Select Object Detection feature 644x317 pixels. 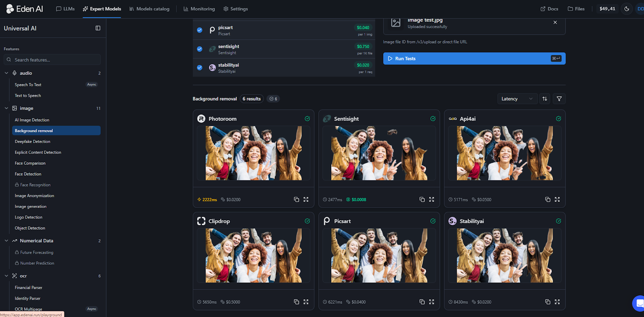coord(30,228)
